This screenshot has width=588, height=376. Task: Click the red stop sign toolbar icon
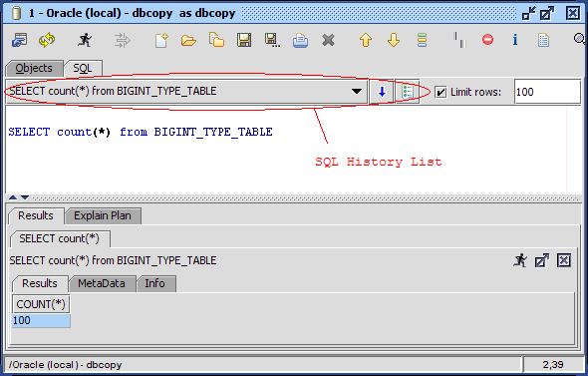click(x=487, y=40)
